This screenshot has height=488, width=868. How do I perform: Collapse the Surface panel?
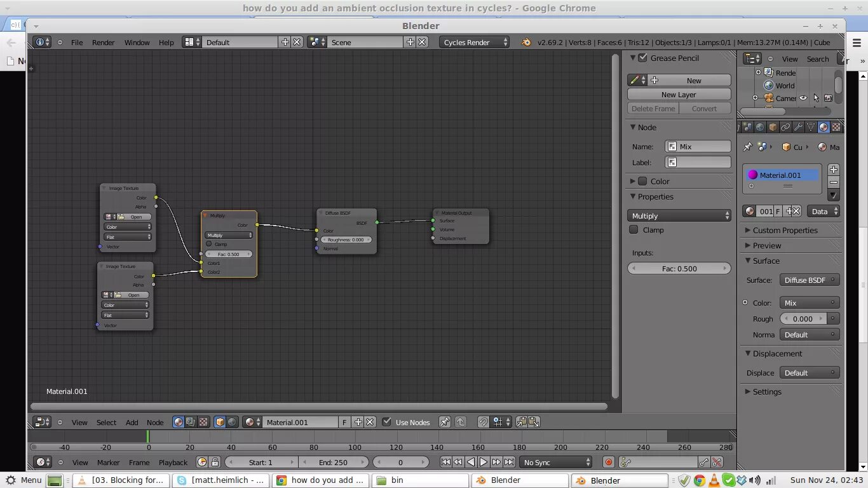coord(747,261)
